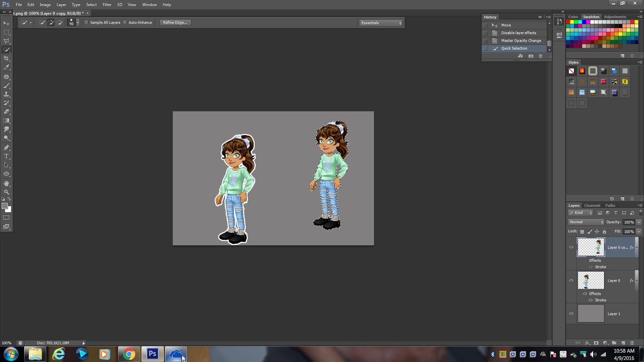Select the Pen tool

pos(6,148)
